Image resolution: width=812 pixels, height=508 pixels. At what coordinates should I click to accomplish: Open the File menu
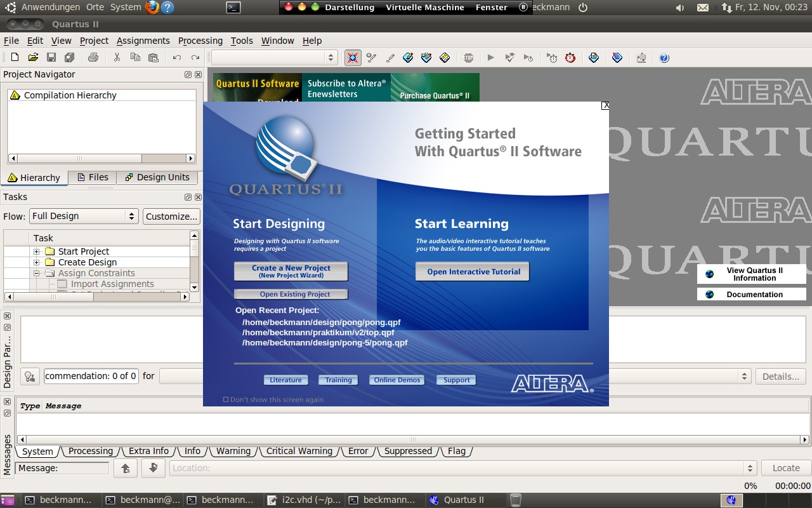[x=11, y=41]
